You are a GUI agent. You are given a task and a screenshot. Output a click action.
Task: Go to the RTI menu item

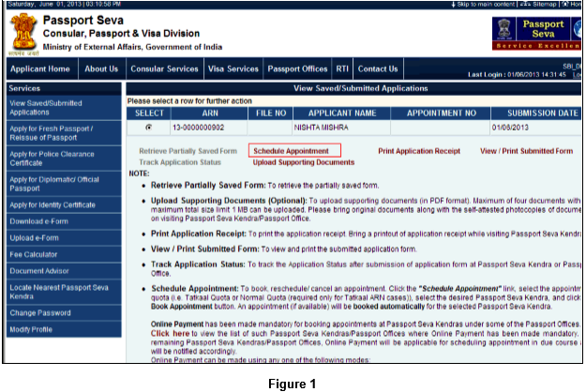pos(342,68)
